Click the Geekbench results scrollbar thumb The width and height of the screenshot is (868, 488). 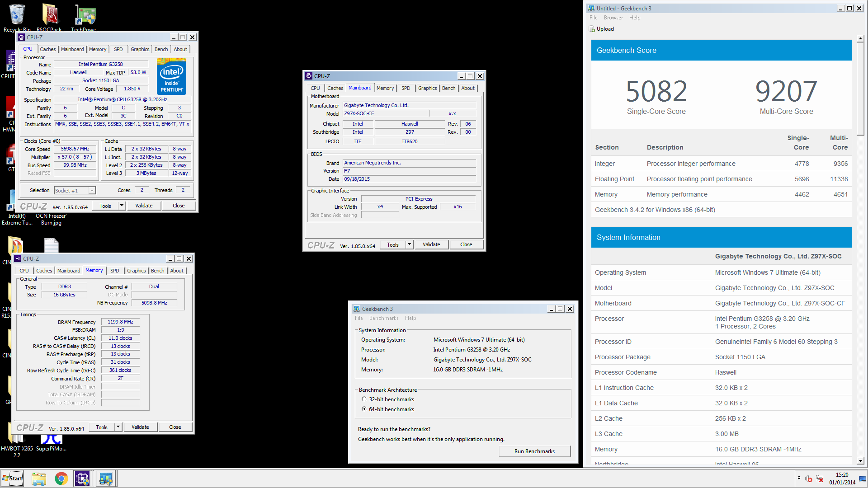[860, 88]
